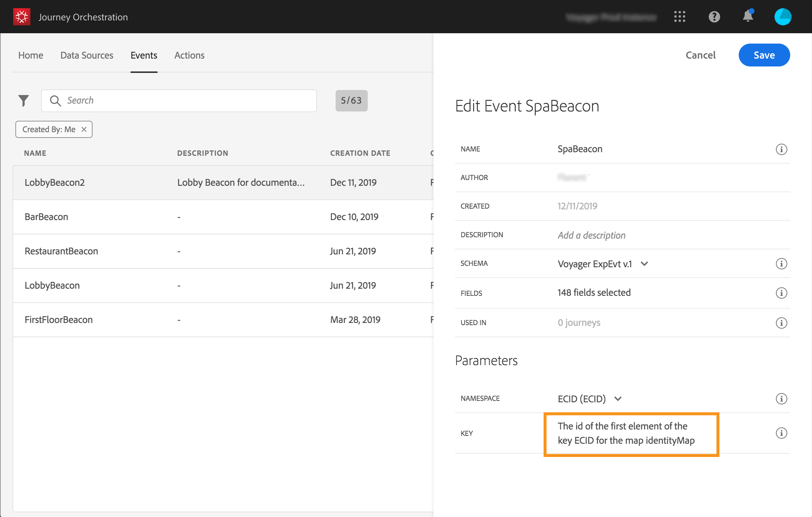
Task: Click the Save button
Action: coord(764,55)
